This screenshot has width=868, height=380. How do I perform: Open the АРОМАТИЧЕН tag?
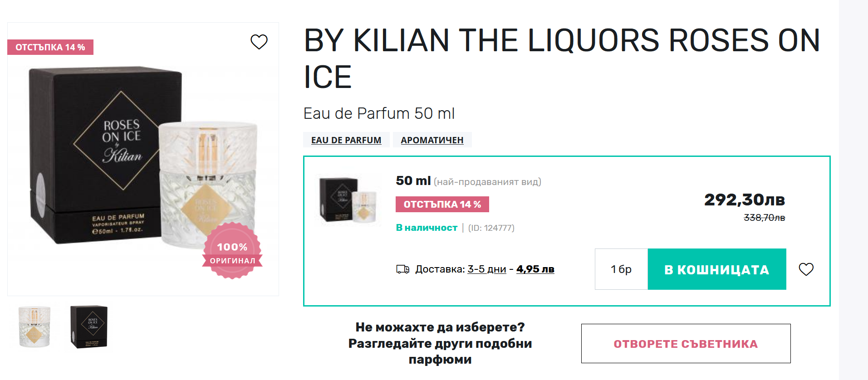432,140
